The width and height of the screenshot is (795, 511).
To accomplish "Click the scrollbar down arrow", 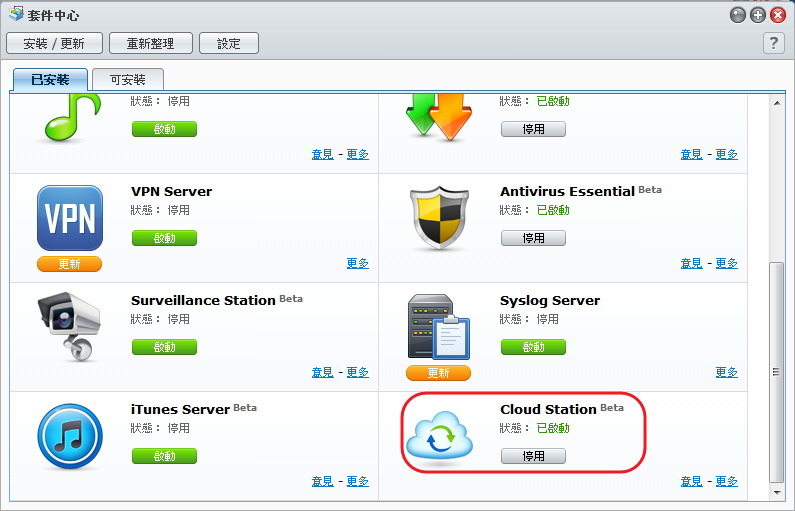I will (777, 492).
